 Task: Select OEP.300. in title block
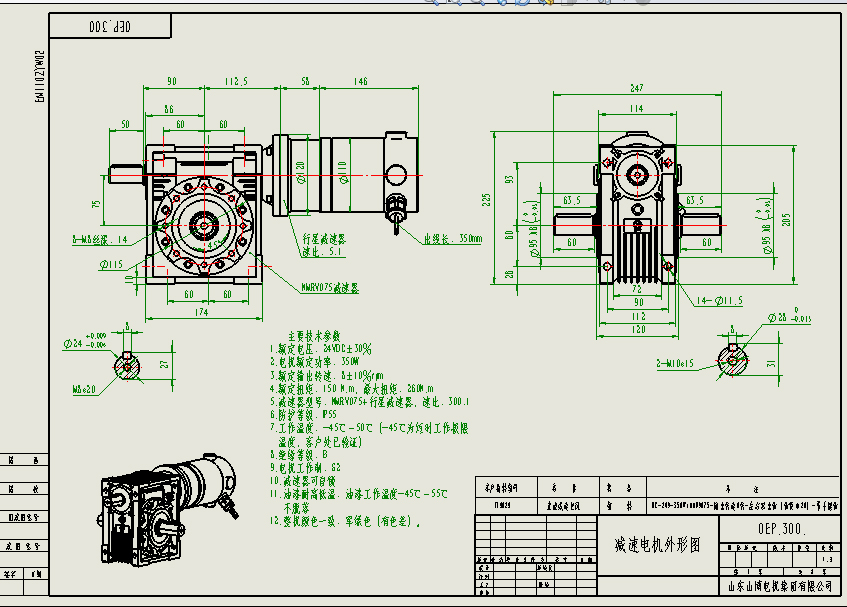pos(782,529)
